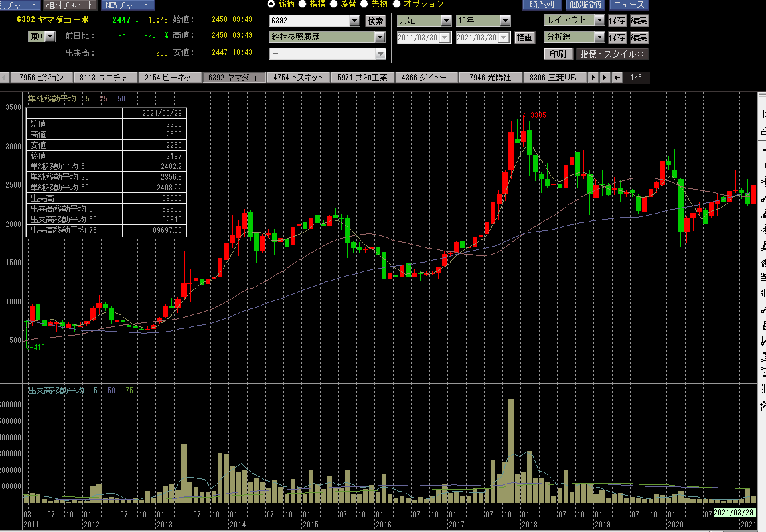Click the red moving average 25 legend label
Screen dimensions: 766x532
click(x=103, y=99)
